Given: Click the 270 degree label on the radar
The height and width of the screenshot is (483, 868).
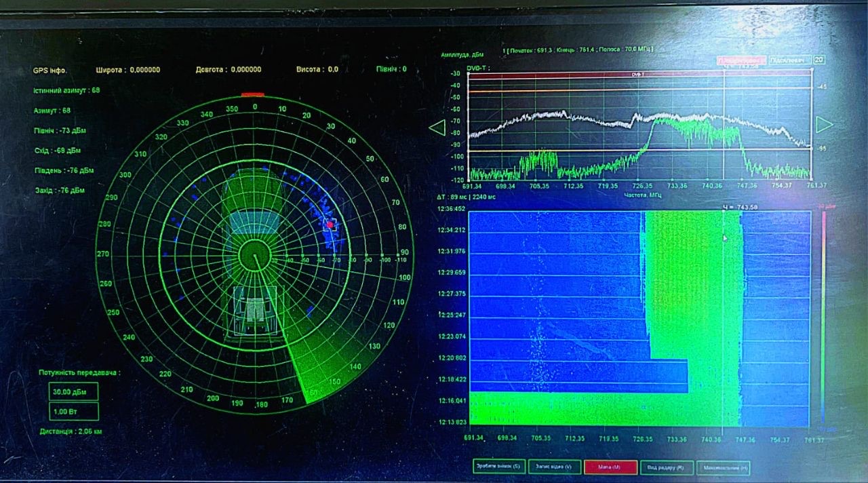Looking at the screenshot, I should click(103, 254).
